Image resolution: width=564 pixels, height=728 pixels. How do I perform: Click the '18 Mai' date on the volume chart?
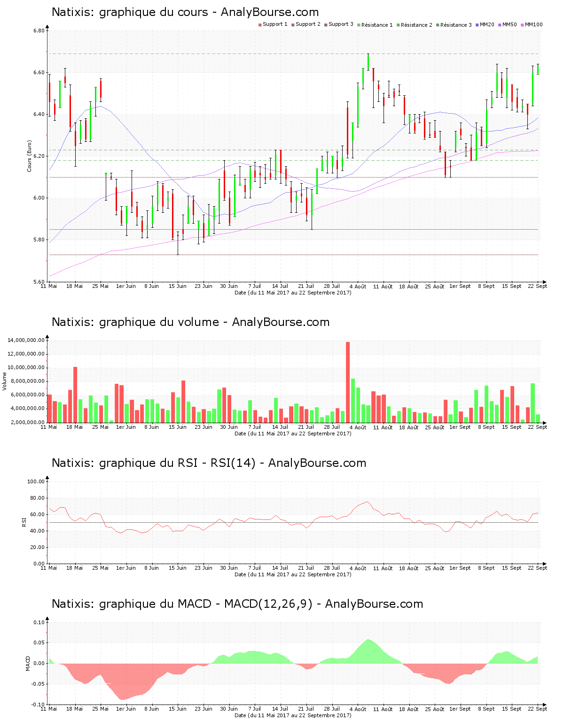75,427
